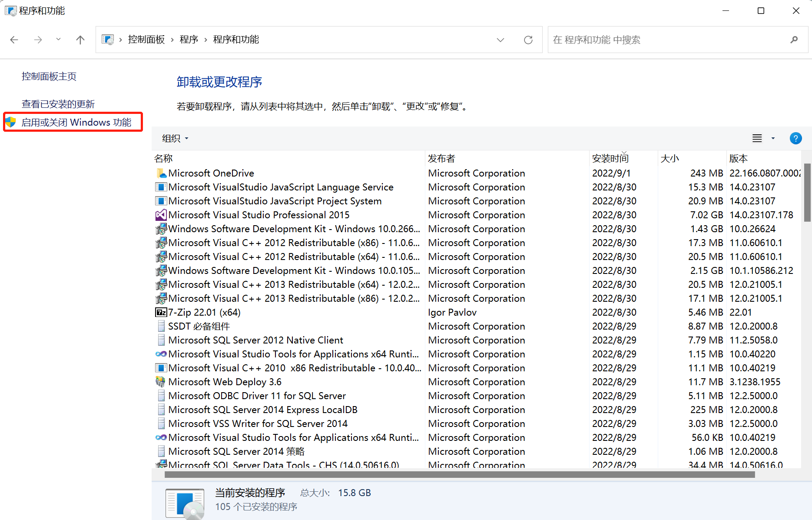Click the control panel icon in address bar

[x=108, y=40]
